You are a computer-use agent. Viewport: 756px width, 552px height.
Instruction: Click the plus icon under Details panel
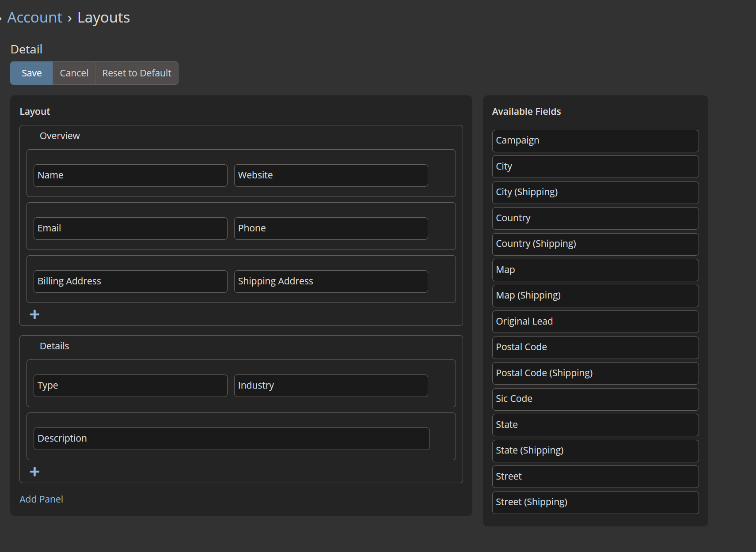[x=34, y=472]
